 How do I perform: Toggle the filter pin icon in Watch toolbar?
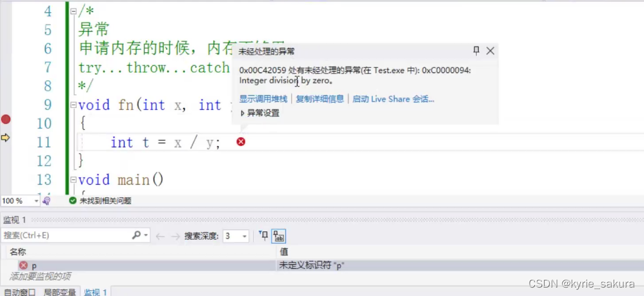tap(263, 235)
